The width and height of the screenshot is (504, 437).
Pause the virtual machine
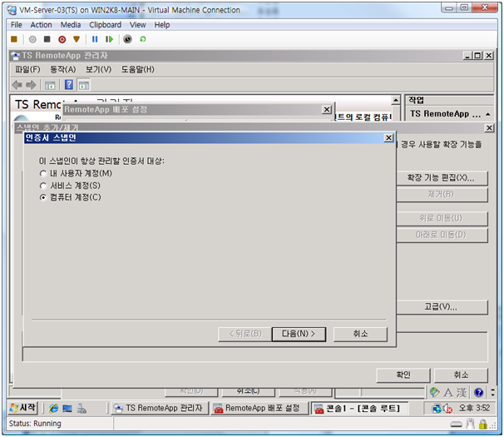tap(95, 39)
